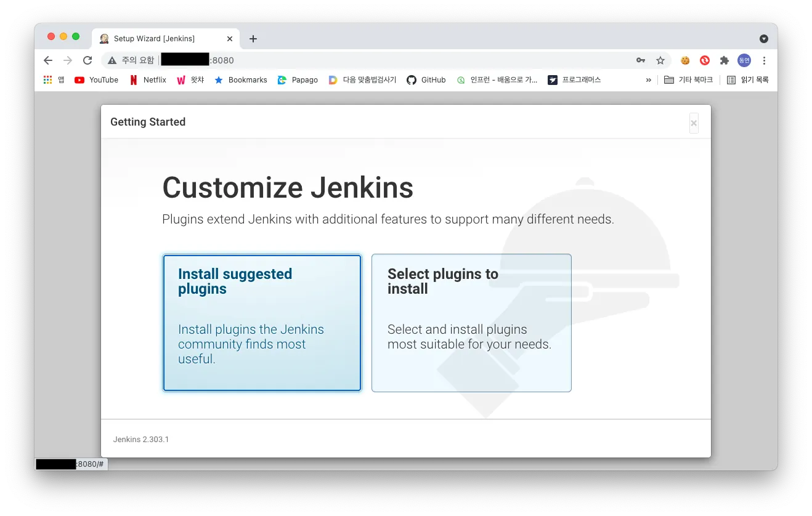This screenshot has height=516, width=812.
Task: Click the red circular extension icon
Action: [705, 60]
